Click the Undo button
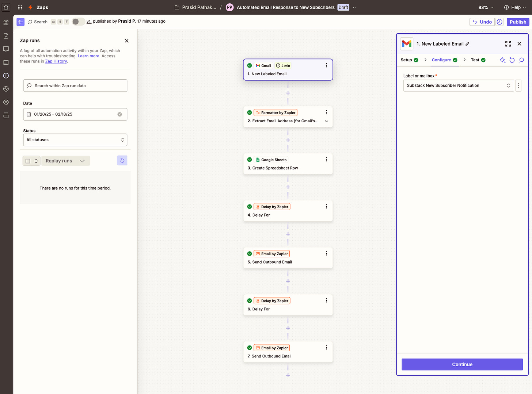Viewport: 532px width, 394px height. tap(482, 22)
